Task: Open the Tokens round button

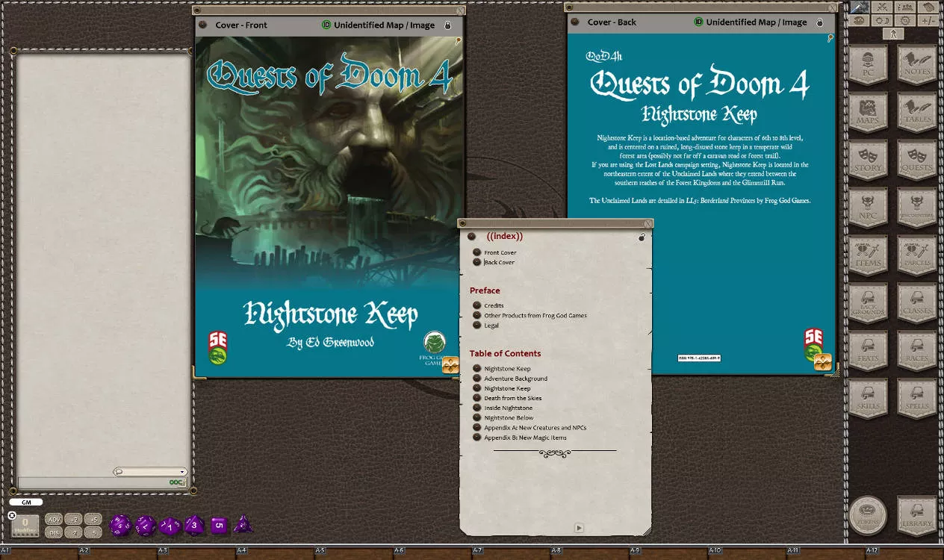Action: click(868, 515)
